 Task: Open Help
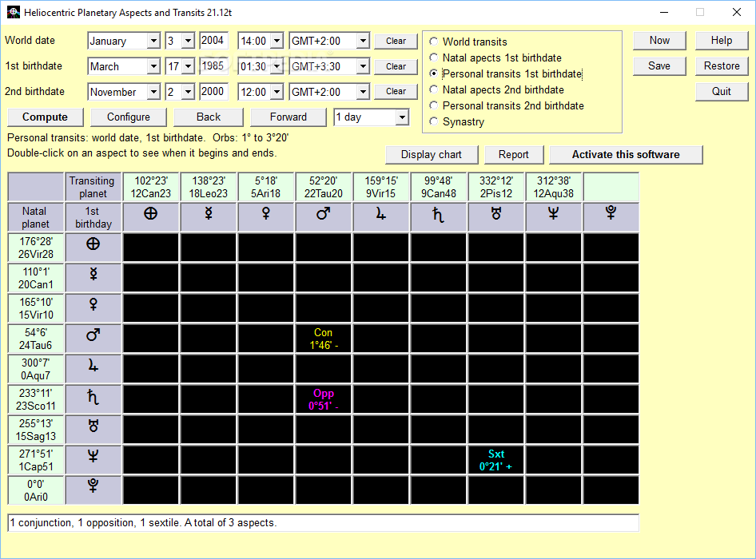(722, 41)
